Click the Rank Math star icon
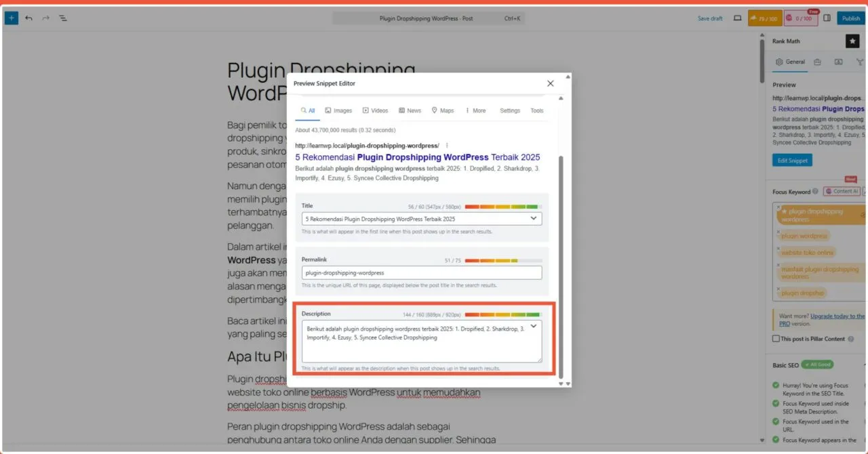The height and width of the screenshot is (454, 868). click(852, 41)
